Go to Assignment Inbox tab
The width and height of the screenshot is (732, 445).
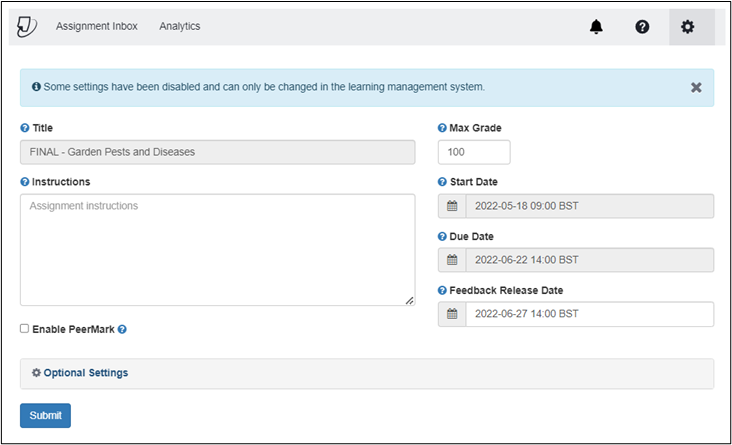(97, 26)
